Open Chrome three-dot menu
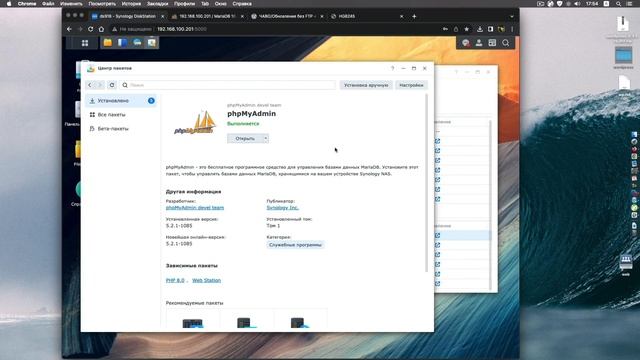 click(x=512, y=29)
